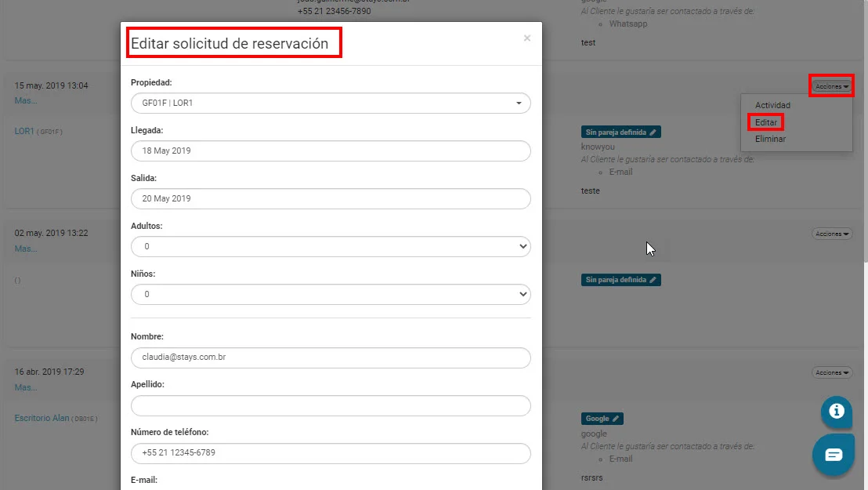Select Editar from the Acciones menu
This screenshot has height=490, width=868.
tap(765, 122)
